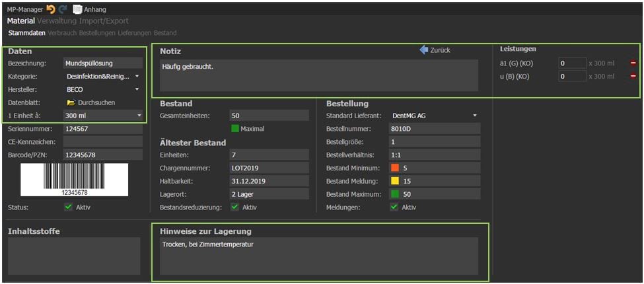Toggle the Status Aktiv checkbox
Screen dimensions: 644x284
(x=68, y=207)
